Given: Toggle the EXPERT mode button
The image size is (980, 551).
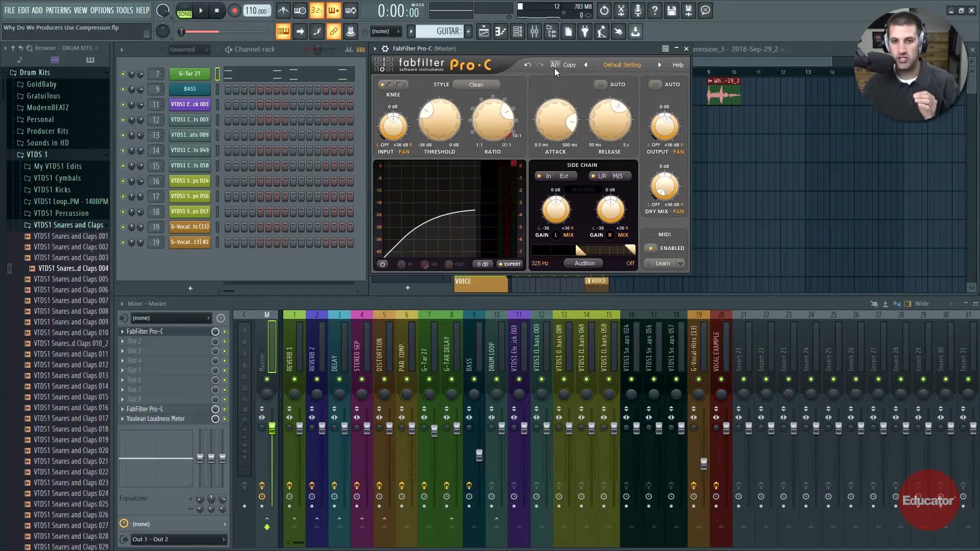Looking at the screenshot, I should [x=509, y=264].
